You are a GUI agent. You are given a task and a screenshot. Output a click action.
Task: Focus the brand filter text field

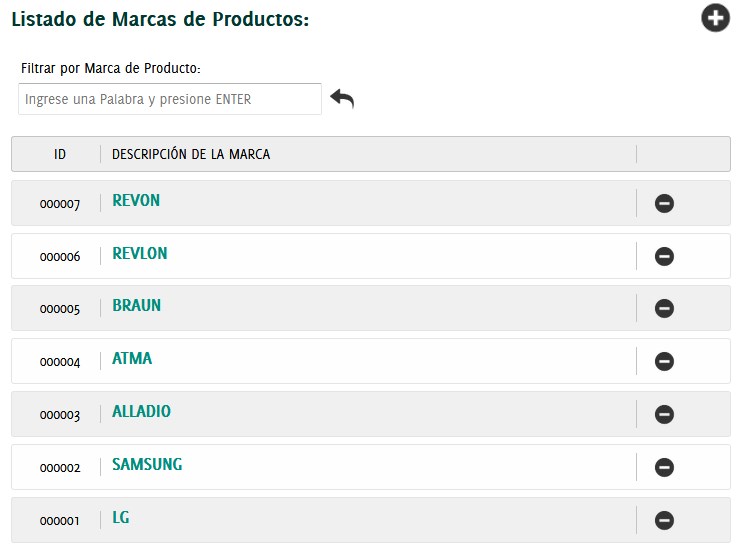click(x=170, y=99)
